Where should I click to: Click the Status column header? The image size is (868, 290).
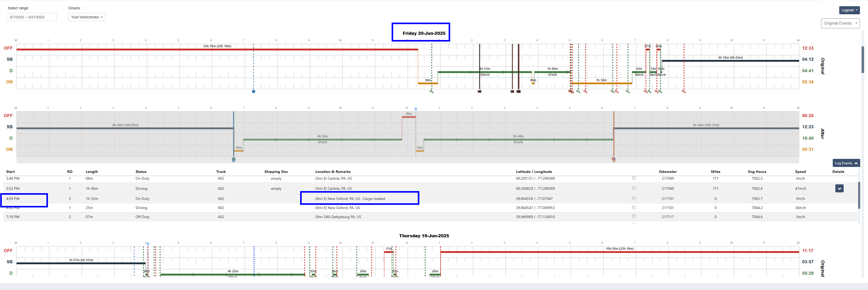pos(141,172)
